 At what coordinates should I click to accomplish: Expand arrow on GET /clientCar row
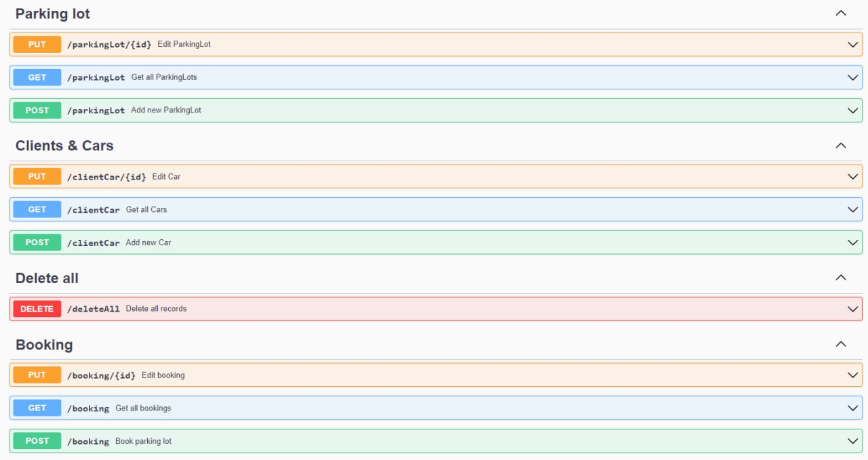(853, 209)
